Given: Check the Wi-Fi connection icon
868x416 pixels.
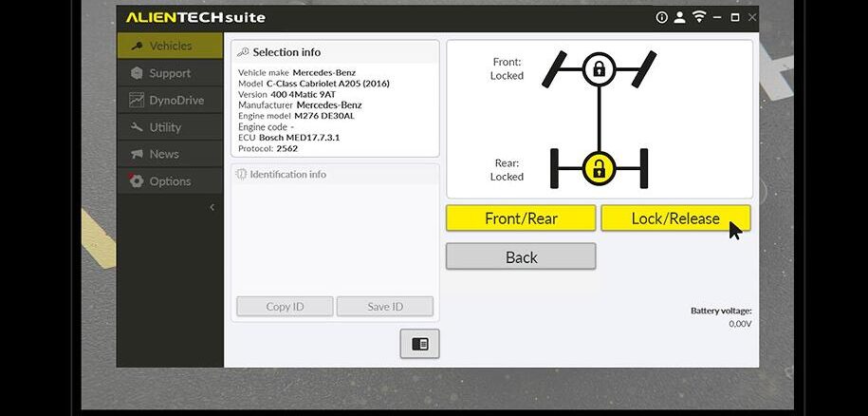Looking at the screenshot, I should (699, 17).
